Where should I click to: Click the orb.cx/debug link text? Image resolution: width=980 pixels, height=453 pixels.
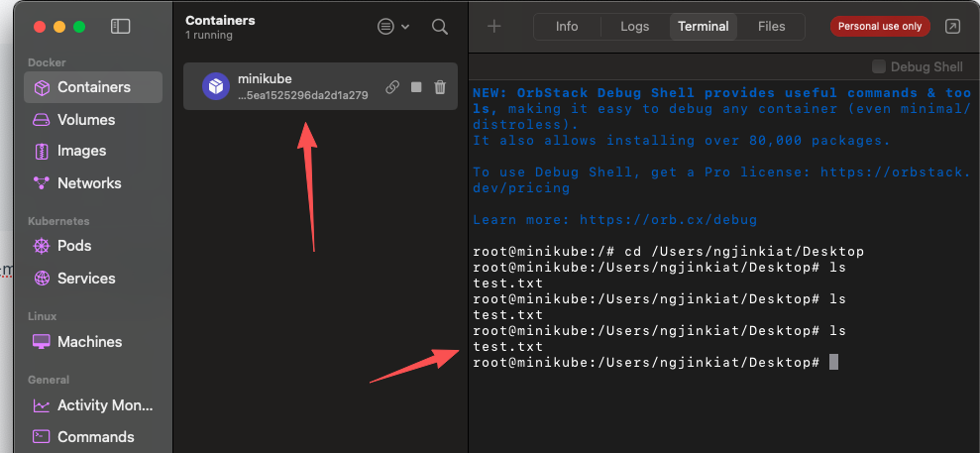[668, 220]
